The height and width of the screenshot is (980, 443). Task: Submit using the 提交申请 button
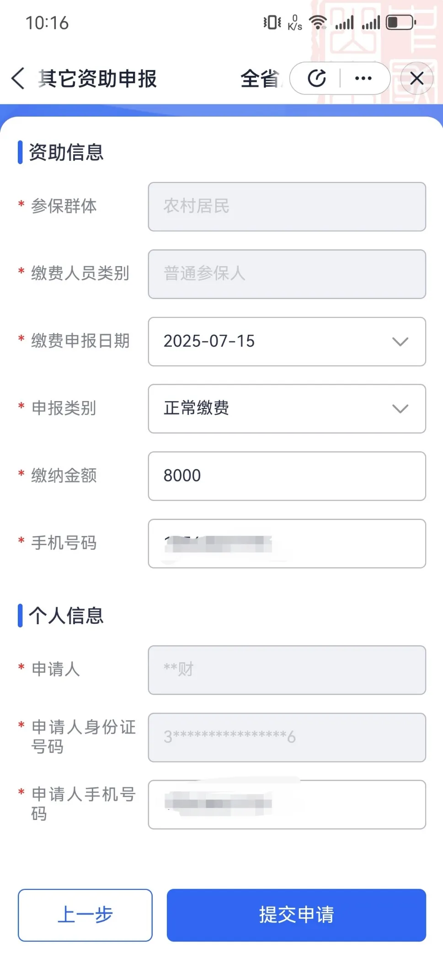(296, 915)
